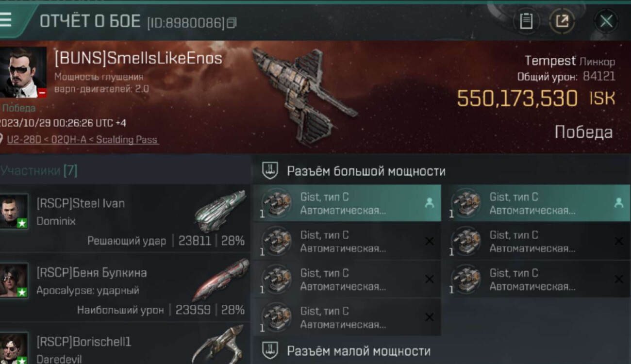Copy the battle report ID
Image resolution: width=631 pixels, height=364 pixels.
(x=232, y=23)
